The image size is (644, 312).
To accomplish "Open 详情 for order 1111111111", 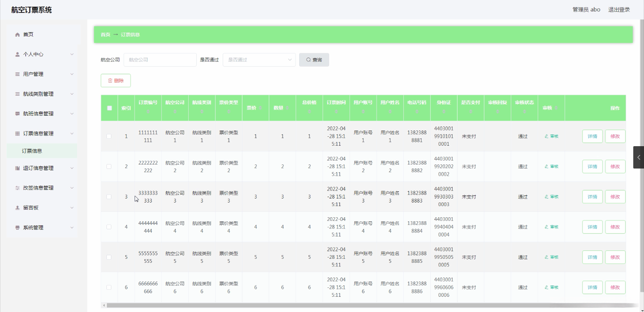I will 593,136.
